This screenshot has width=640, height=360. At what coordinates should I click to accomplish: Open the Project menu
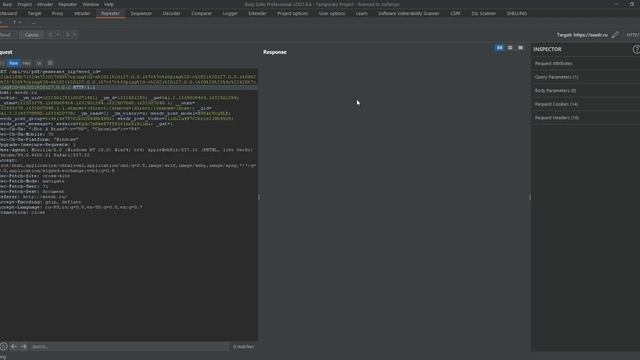[24, 4]
